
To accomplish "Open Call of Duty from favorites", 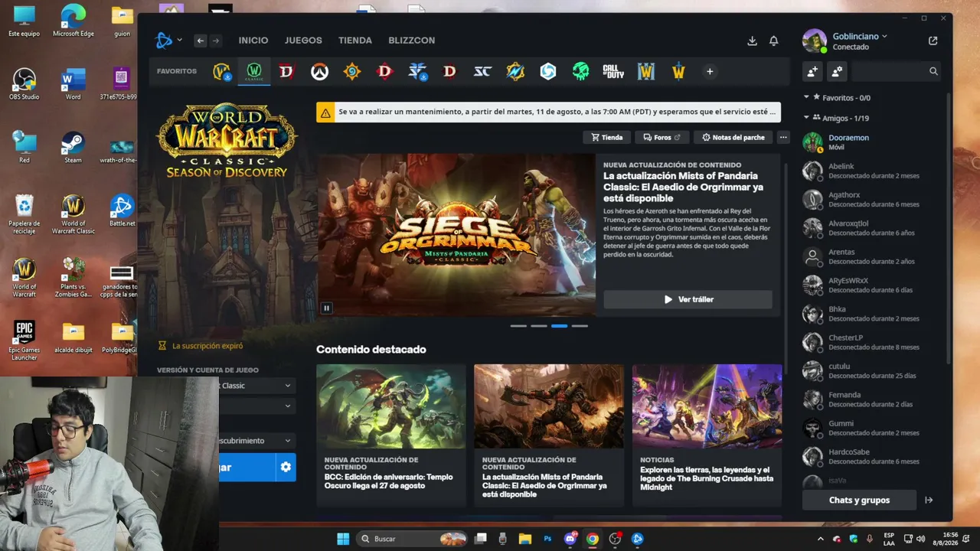I will click(613, 72).
